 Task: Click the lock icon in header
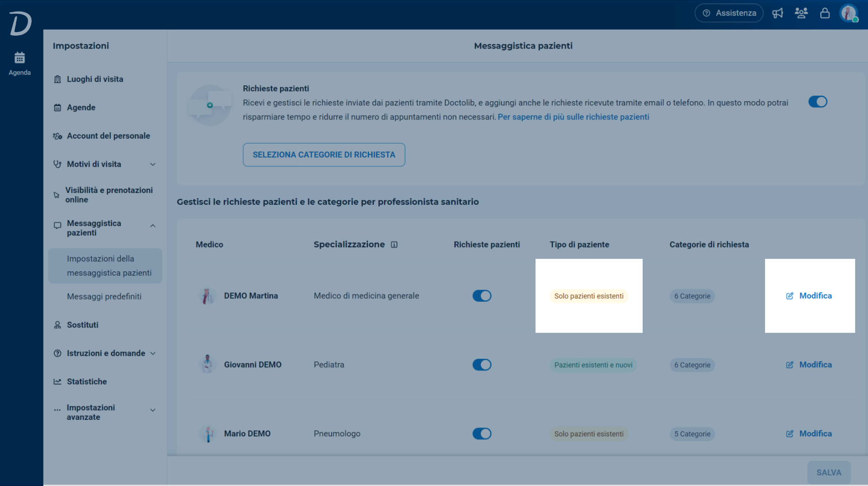[x=825, y=13]
